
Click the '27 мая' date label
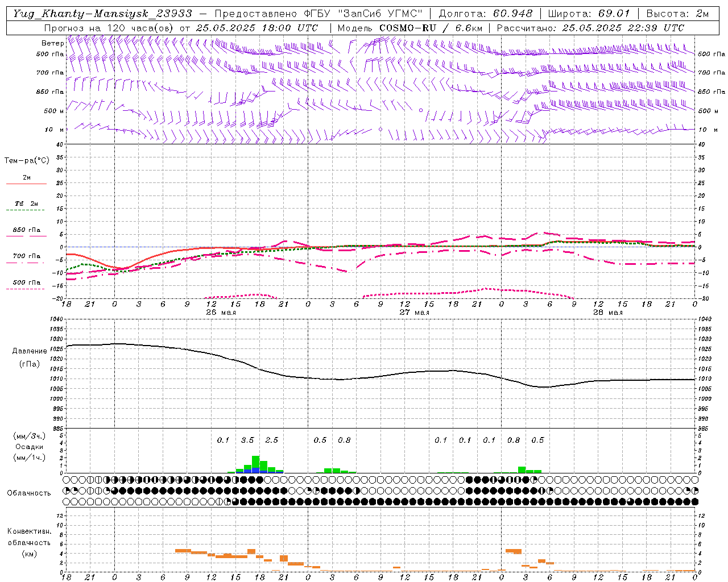coord(414,312)
